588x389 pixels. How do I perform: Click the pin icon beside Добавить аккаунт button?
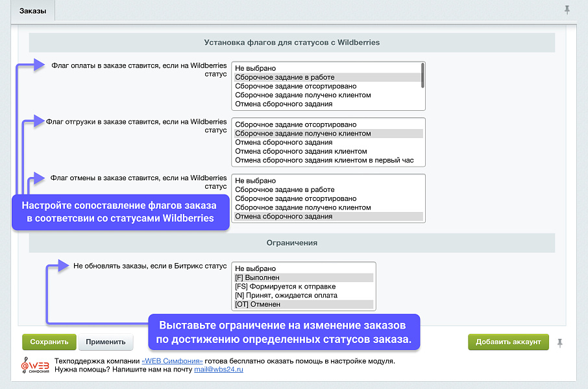tap(559, 342)
